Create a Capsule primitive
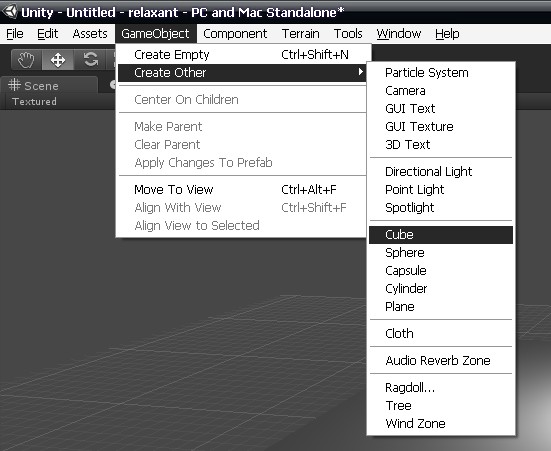The width and height of the screenshot is (551, 451). tap(441, 271)
